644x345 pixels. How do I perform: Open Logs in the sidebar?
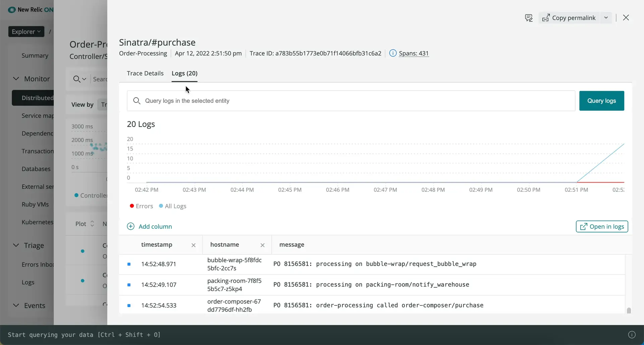point(28,282)
